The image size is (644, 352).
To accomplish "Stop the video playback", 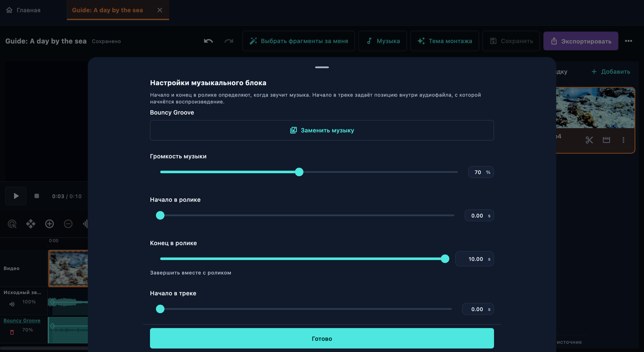I will tap(37, 196).
